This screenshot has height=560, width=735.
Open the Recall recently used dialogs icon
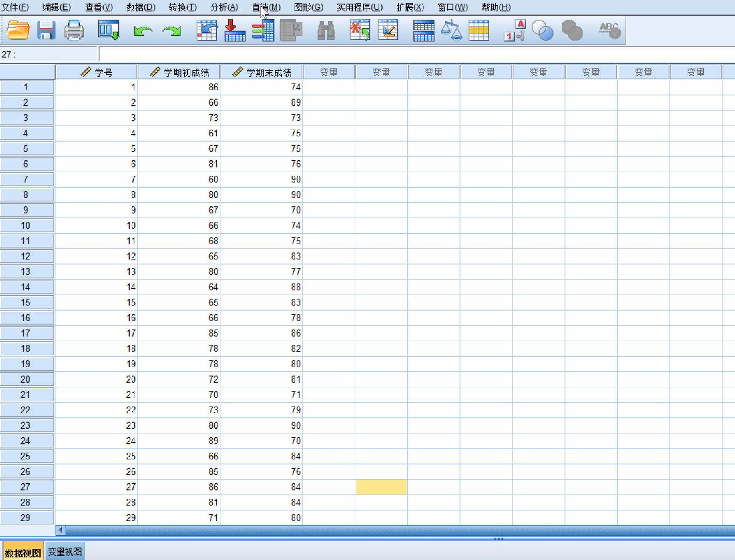click(109, 30)
